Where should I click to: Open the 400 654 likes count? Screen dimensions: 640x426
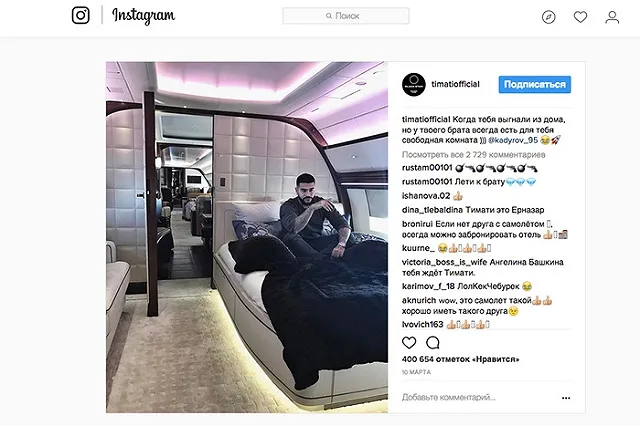tap(460, 359)
